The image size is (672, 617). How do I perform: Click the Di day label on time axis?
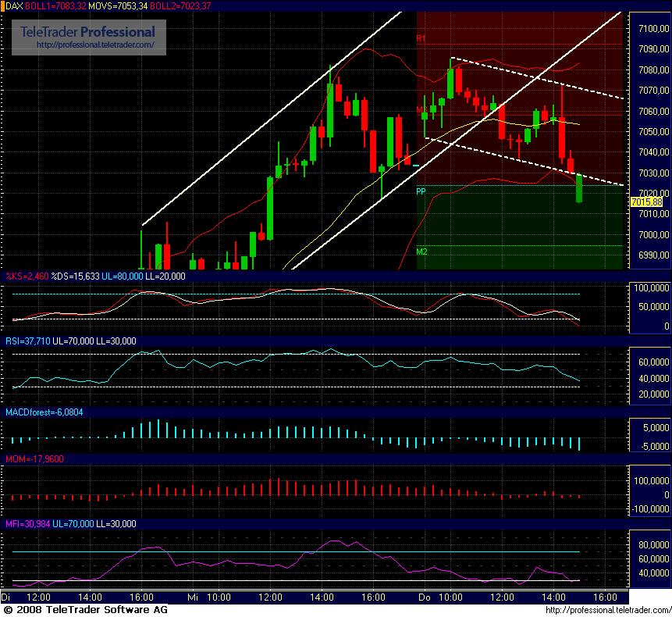(5, 597)
